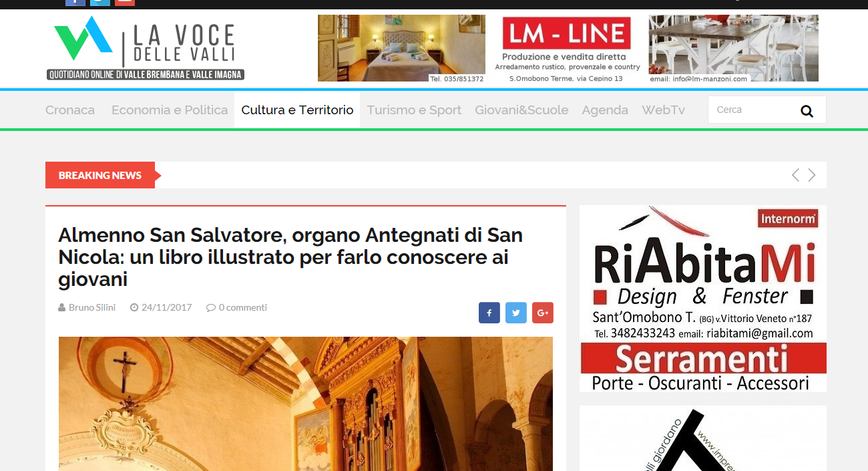Image resolution: width=868 pixels, height=471 pixels.
Task: Show next breaking news item
Action: 812,175
